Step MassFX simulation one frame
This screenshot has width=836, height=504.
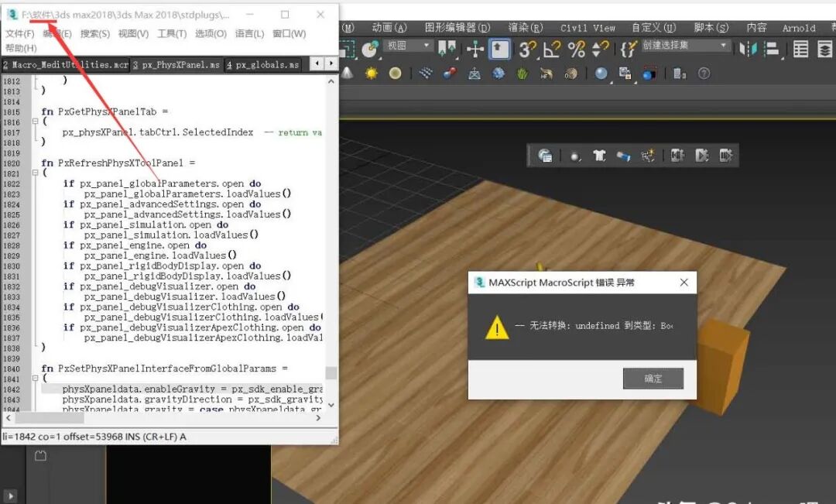(x=726, y=156)
